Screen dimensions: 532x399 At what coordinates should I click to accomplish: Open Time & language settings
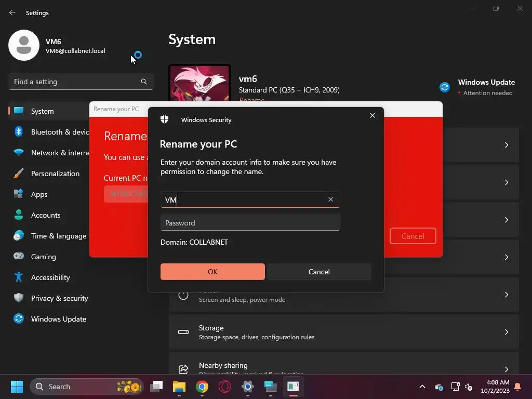[49, 236]
